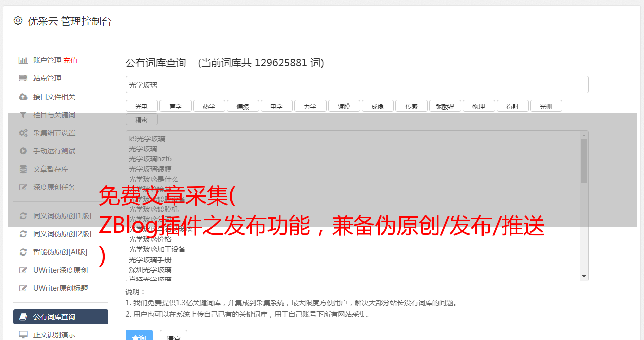Click the database icon for 文章暂存库

[x=23, y=169]
